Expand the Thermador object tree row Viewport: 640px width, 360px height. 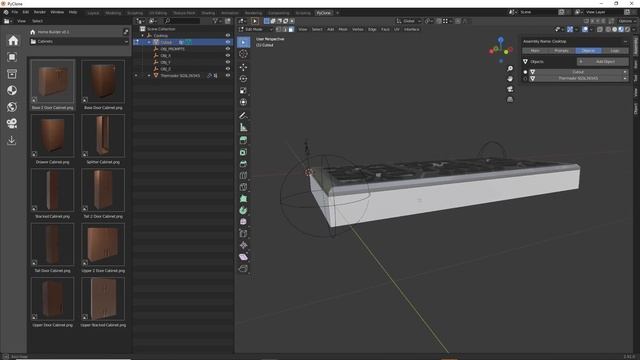(149, 76)
